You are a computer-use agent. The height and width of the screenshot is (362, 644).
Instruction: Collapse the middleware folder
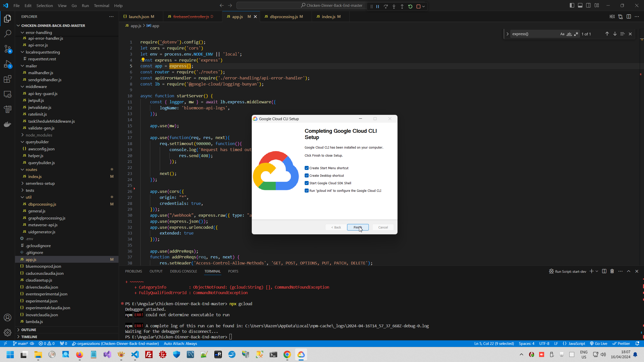pyautogui.click(x=36, y=86)
